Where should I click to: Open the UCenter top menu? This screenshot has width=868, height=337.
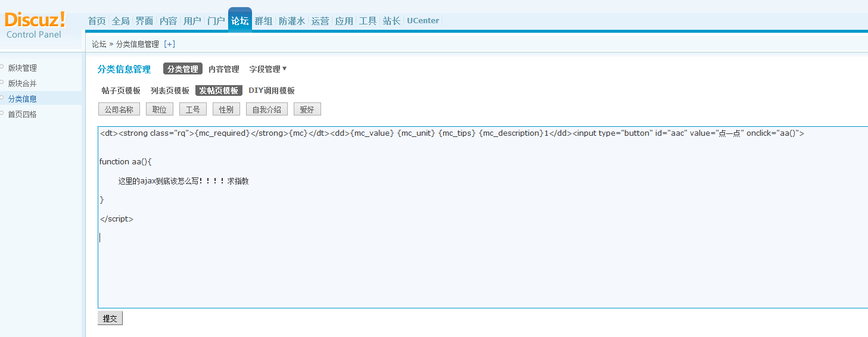[423, 21]
